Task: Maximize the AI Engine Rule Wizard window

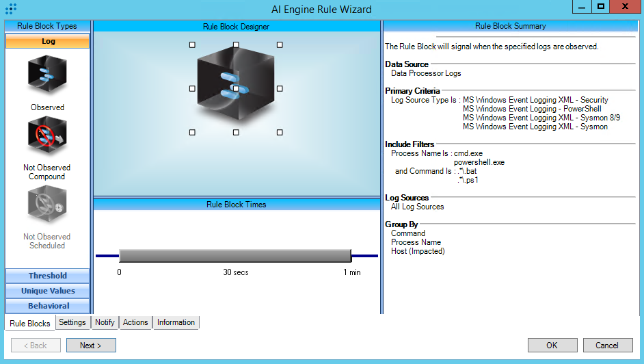Action: tap(601, 6)
